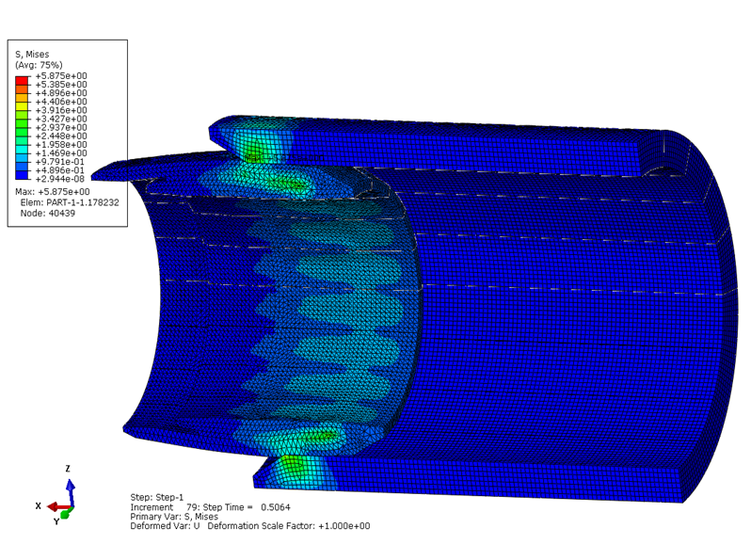The width and height of the screenshot is (751, 560).
Task: Click the step time value 0.5064
Action: (276, 507)
